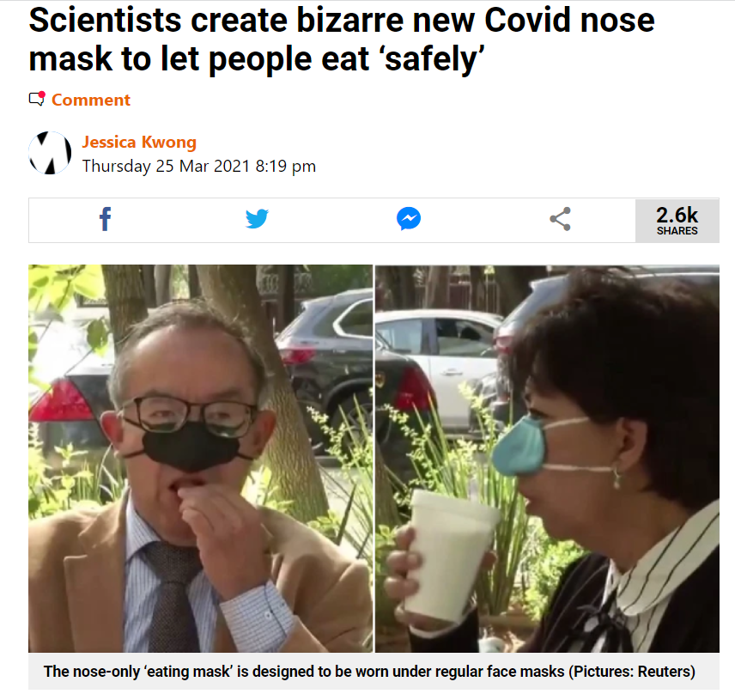
Task: Click the image caption about 'eating mask'
Action: point(369,672)
